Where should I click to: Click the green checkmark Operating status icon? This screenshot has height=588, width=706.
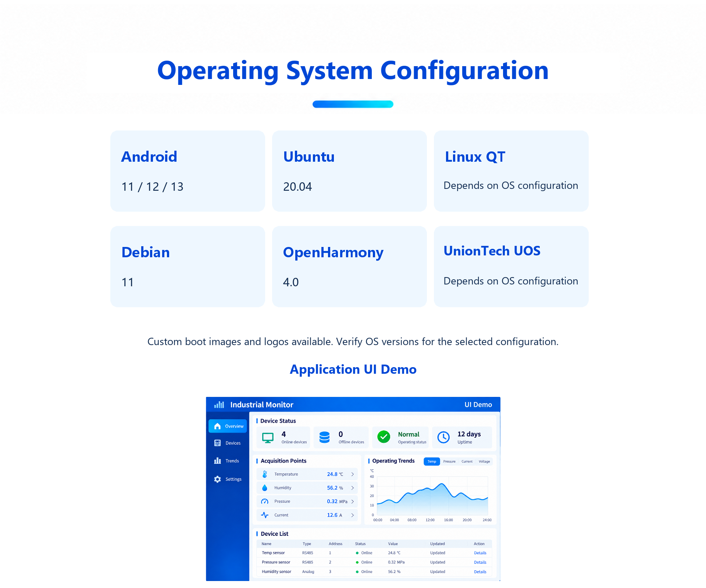point(384,437)
